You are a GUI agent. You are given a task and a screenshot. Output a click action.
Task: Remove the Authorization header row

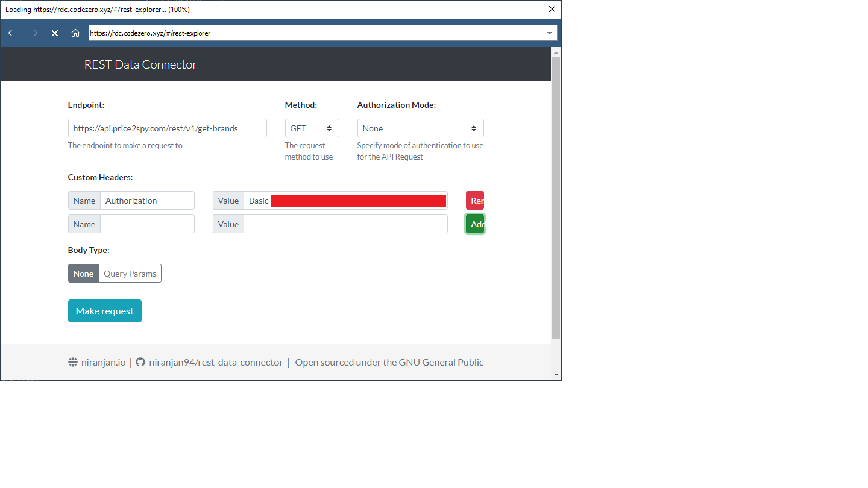[475, 201]
